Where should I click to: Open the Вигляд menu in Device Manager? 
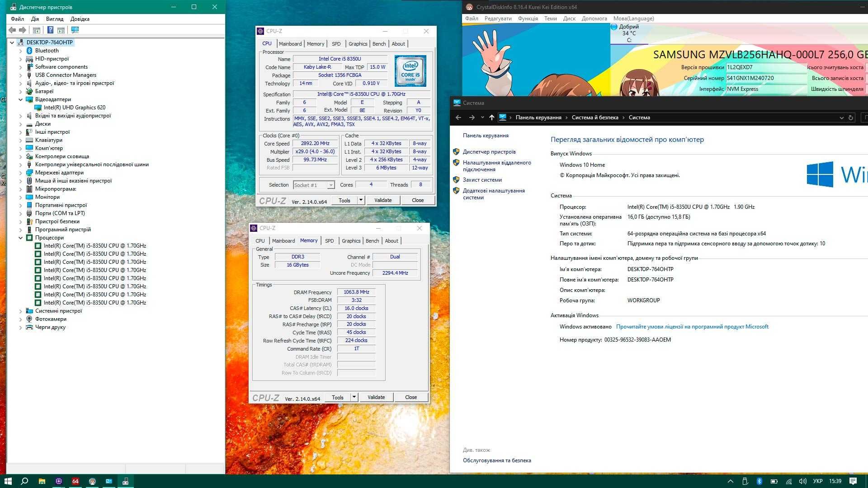(55, 19)
